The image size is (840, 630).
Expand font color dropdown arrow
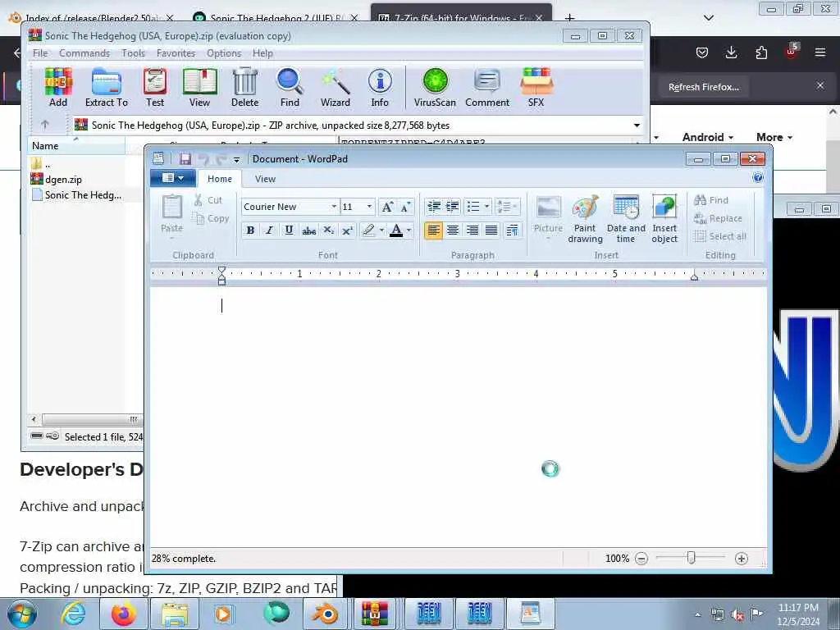coord(409,231)
